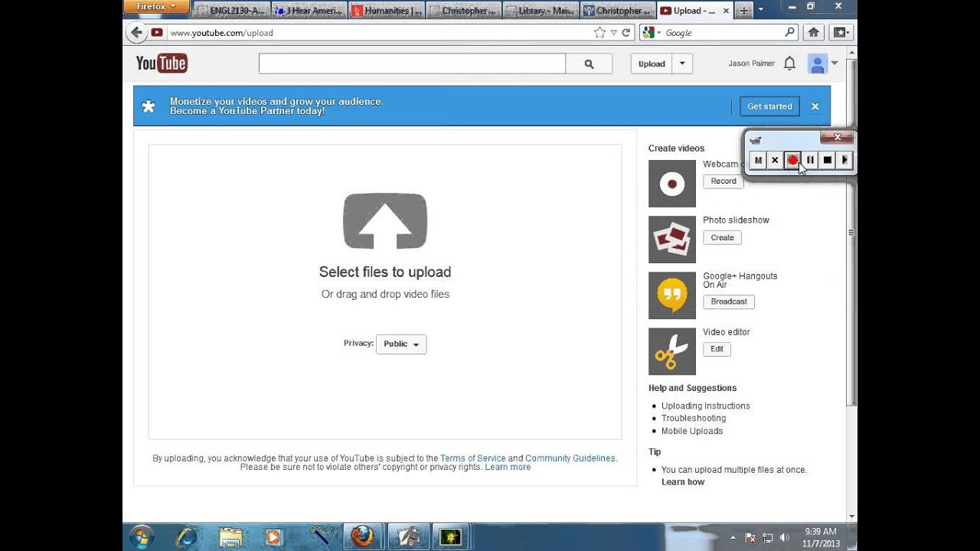The height and width of the screenshot is (551, 980).
Task: Click the volume icon in the system tray
Action: [784, 538]
